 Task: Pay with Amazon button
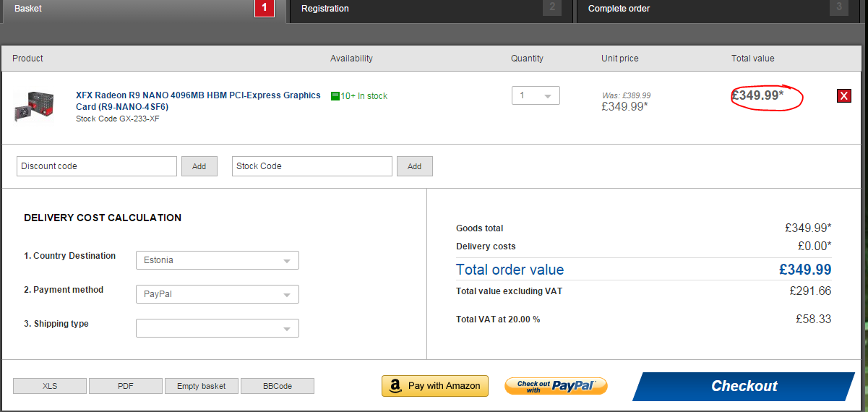(435, 386)
